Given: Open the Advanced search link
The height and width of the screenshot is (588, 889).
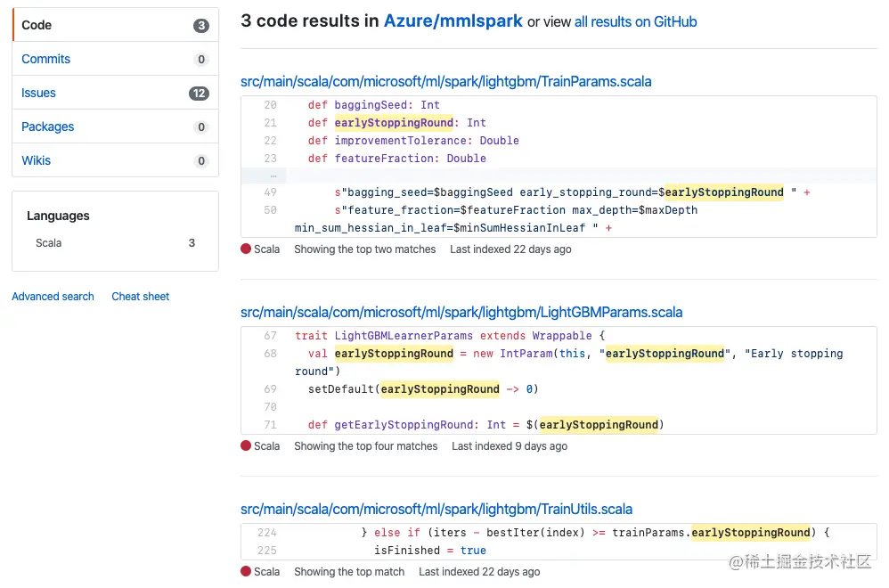Looking at the screenshot, I should tap(53, 297).
